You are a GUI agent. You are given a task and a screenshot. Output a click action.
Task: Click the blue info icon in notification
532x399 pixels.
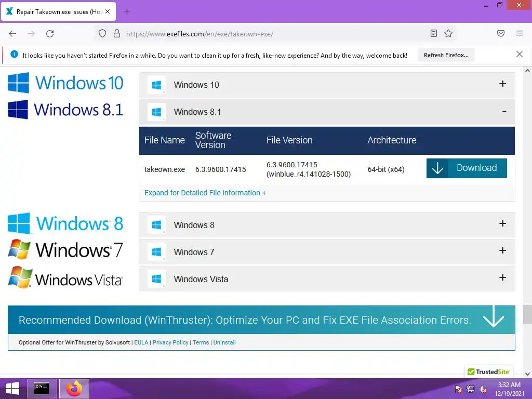pyautogui.click(x=14, y=54)
